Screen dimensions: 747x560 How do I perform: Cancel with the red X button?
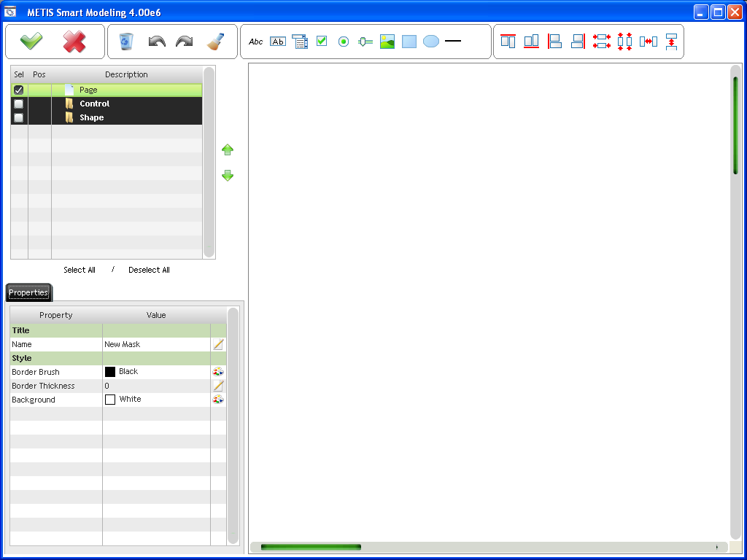(x=74, y=42)
